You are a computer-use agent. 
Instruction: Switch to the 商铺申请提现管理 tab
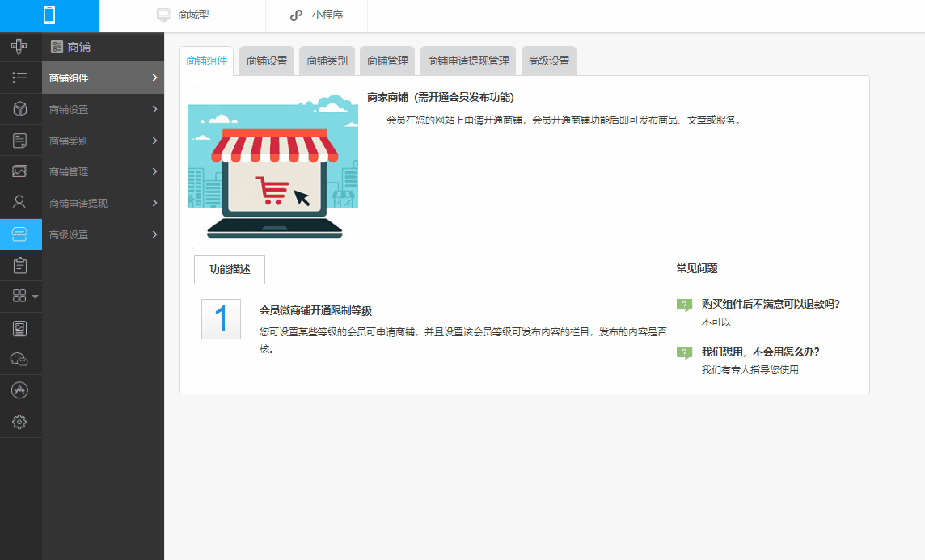[468, 61]
